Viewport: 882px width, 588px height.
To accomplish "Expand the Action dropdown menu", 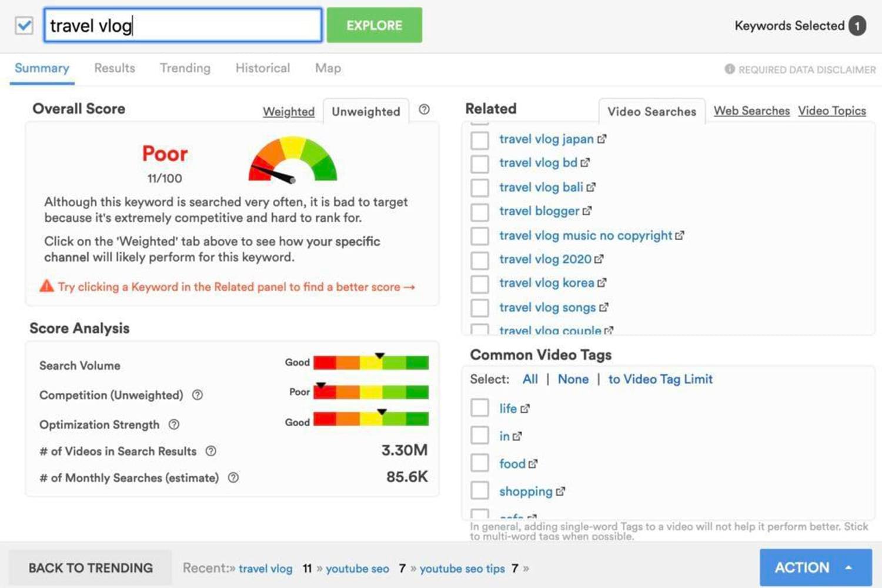I will pyautogui.click(x=815, y=567).
